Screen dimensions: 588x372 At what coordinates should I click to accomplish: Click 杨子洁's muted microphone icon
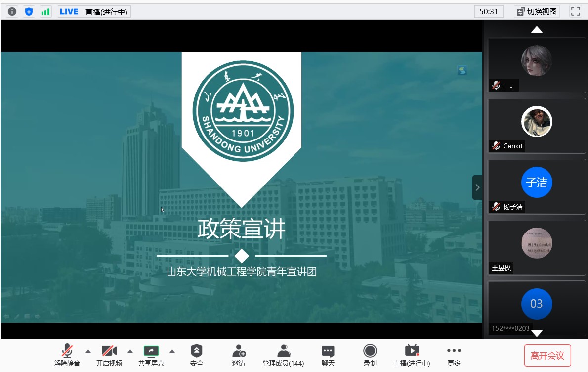click(496, 207)
